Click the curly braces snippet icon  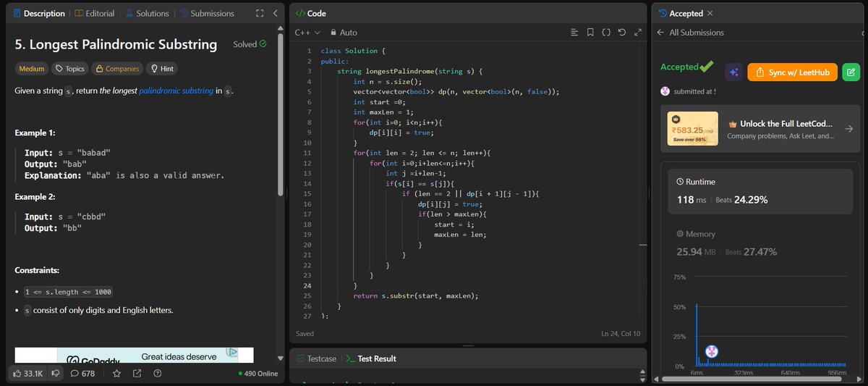[x=606, y=33]
